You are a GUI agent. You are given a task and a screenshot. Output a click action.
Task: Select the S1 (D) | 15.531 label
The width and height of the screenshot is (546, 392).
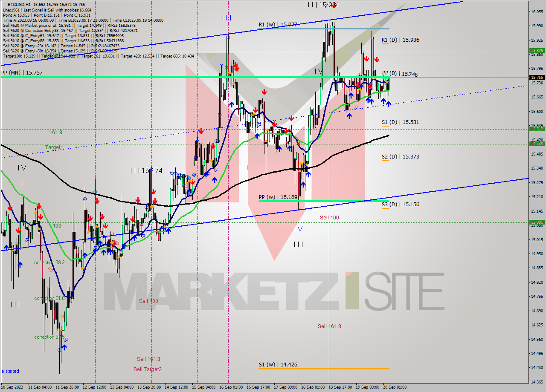tap(400, 122)
